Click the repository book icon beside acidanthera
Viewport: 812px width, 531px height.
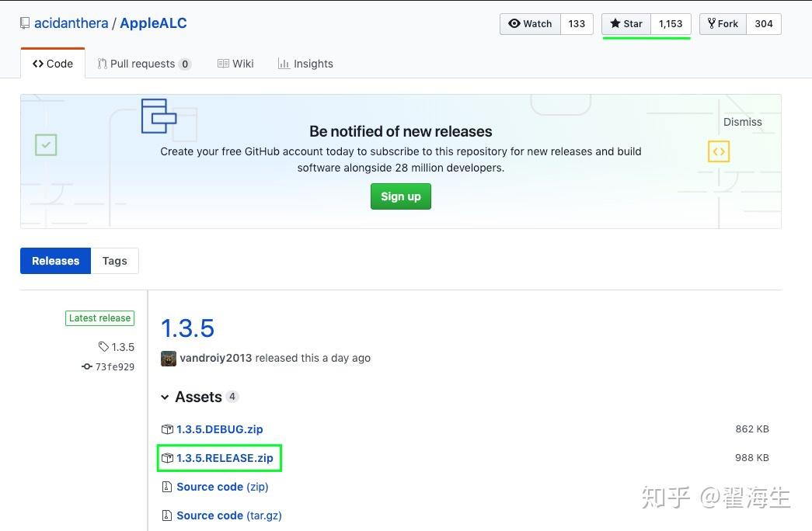pos(25,24)
